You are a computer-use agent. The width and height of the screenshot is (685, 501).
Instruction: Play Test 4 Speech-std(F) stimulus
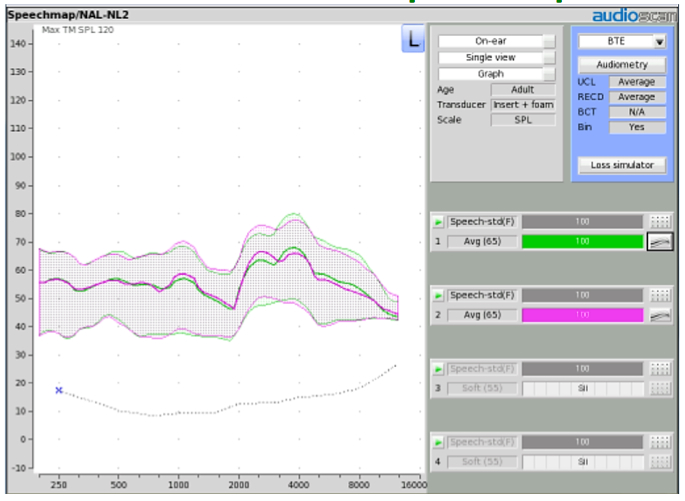[438, 443]
